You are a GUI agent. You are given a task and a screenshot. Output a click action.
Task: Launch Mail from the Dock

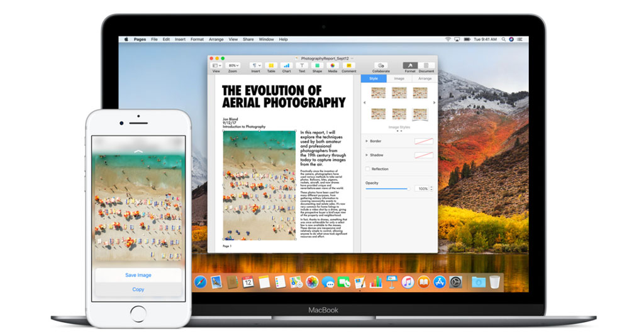pyautogui.click(x=216, y=282)
